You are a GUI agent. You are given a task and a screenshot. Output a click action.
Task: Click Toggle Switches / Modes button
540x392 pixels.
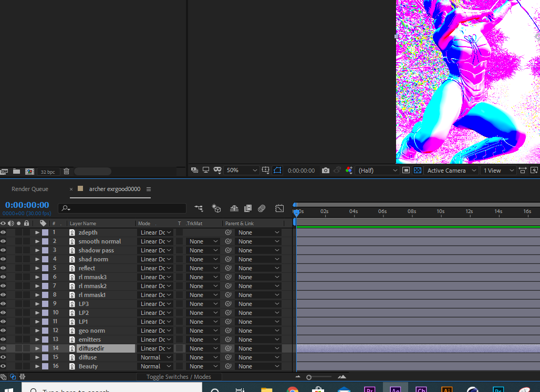point(179,377)
